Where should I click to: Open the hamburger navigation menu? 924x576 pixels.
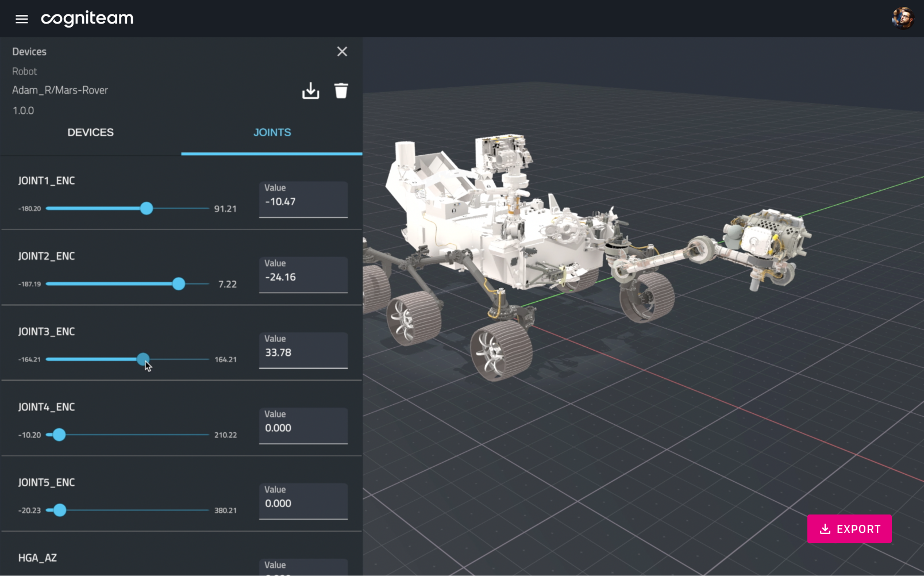click(21, 18)
